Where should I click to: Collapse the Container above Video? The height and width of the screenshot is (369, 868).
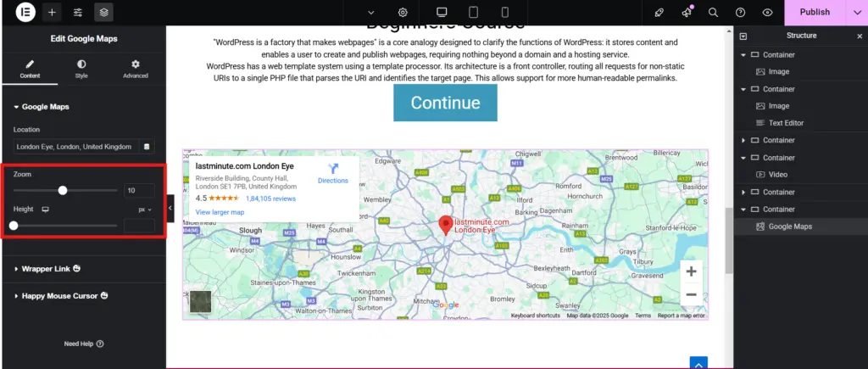(x=743, y=158)
